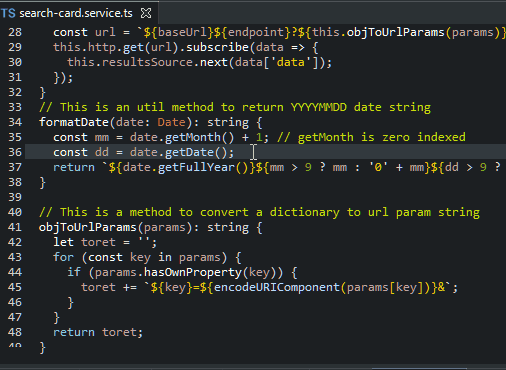This screenshot has height=370, width=506.
Task: Click line number 45 in gutter
Action: 15,287
